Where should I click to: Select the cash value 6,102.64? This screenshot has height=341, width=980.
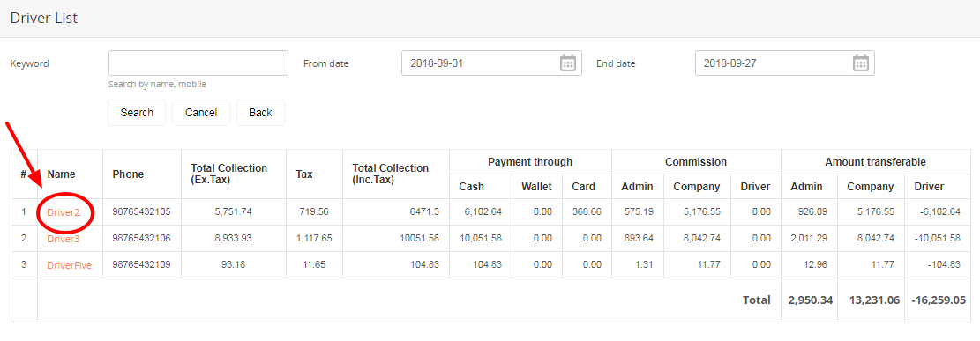[x=483, y=212]
